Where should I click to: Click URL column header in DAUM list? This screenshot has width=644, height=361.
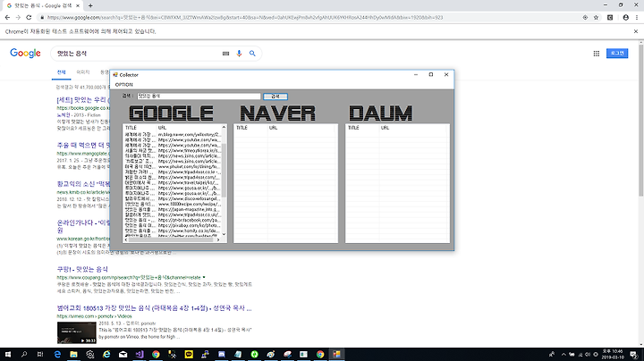pyautogui.click(x=412, y=128)
